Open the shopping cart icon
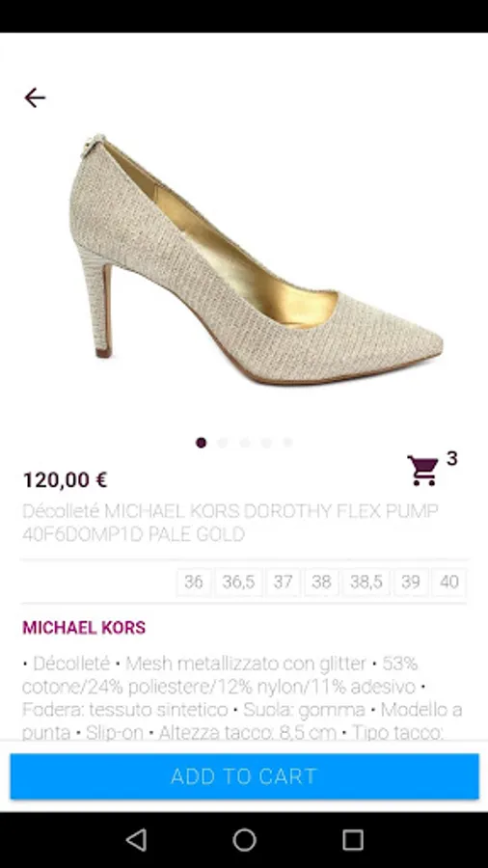The image size is (488, 868). coord(422,471)
